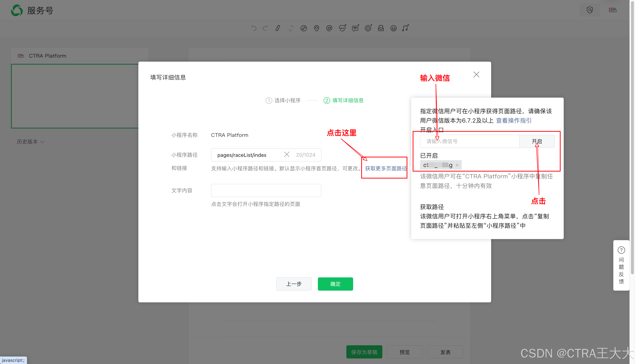Click the 上一步 button

(x=294, y=284)
